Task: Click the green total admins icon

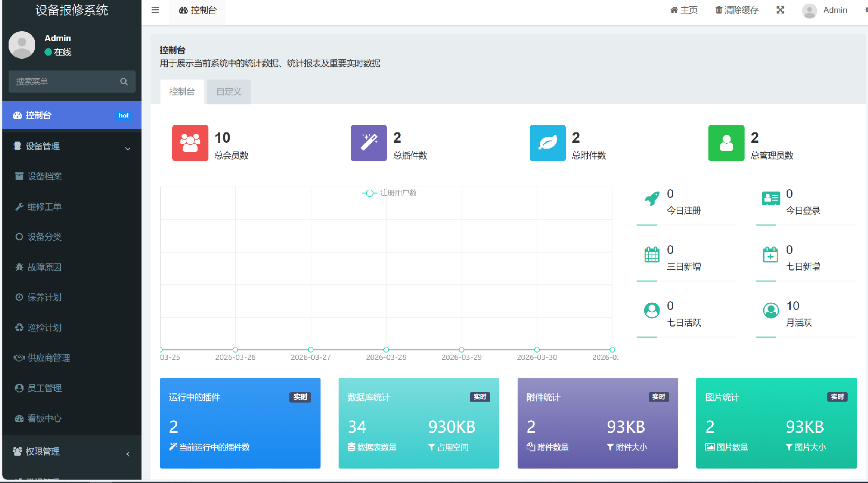Action: click(726, 143)
